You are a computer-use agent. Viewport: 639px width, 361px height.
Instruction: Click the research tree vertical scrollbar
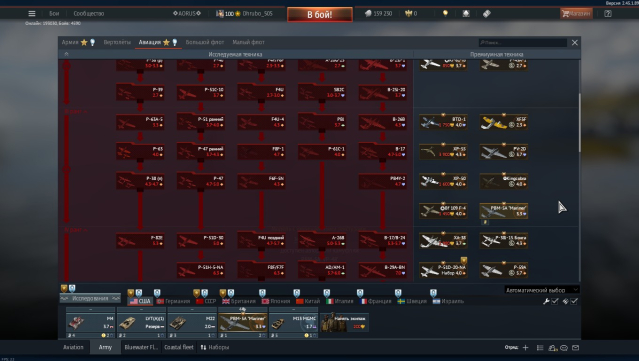(579, 122)
